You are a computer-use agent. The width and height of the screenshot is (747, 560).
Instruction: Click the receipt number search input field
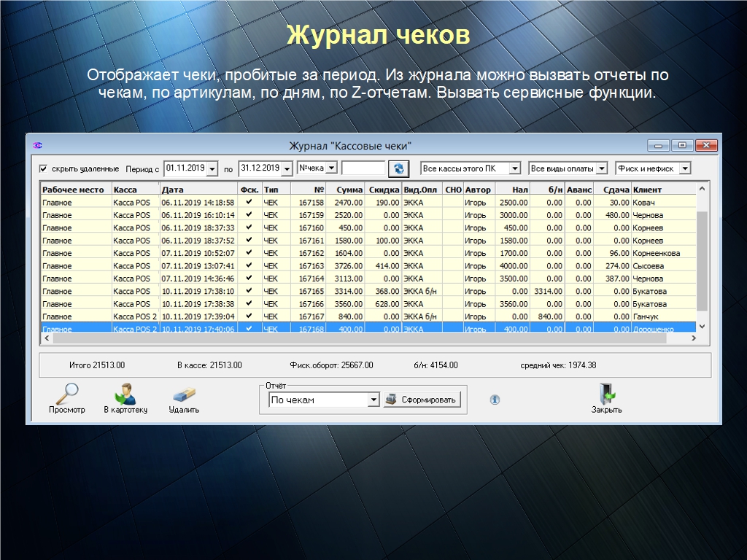pyautogui.click(x=363, y=168)
